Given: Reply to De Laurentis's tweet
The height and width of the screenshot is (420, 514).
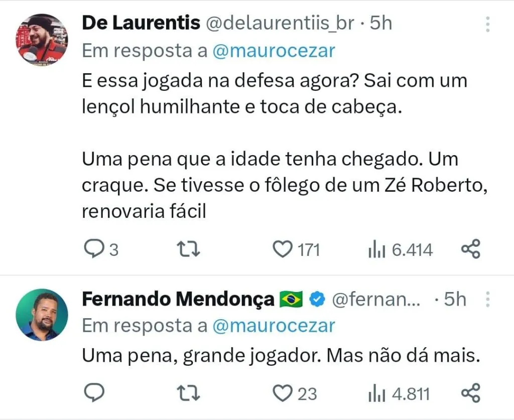Looking at the screenshot, I should tap(93, 249).
